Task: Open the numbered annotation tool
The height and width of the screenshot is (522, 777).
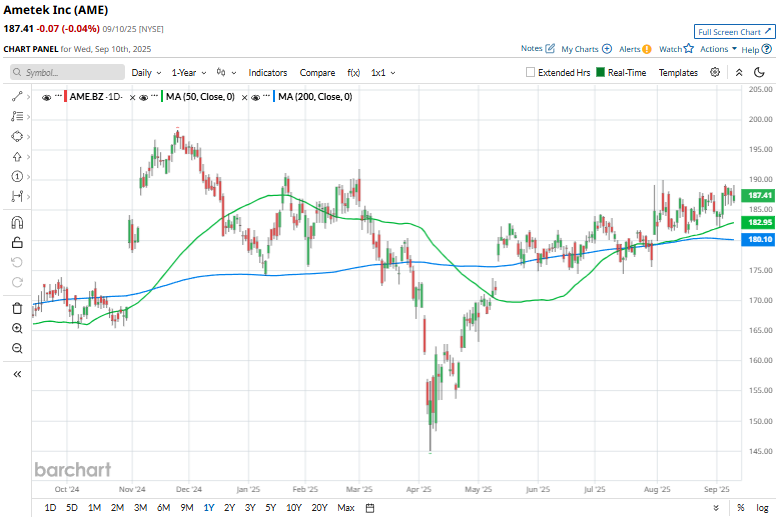Action: [x=17, y=176]
